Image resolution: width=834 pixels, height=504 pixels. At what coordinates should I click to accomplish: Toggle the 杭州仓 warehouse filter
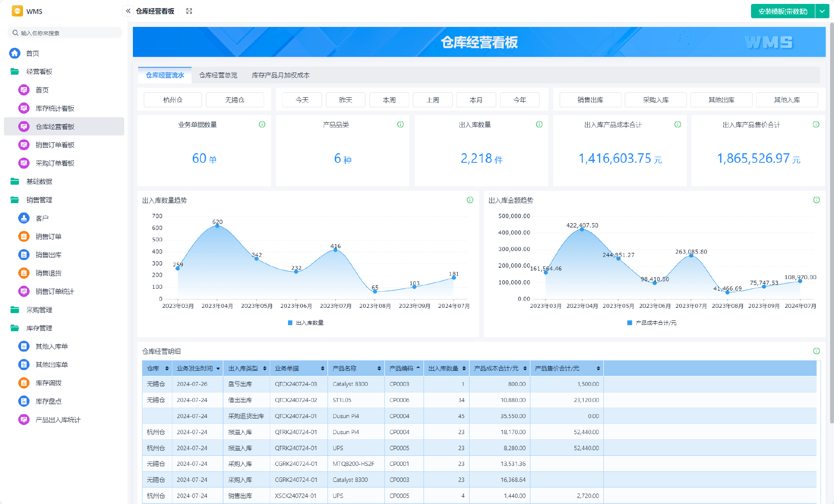point(172,100)
